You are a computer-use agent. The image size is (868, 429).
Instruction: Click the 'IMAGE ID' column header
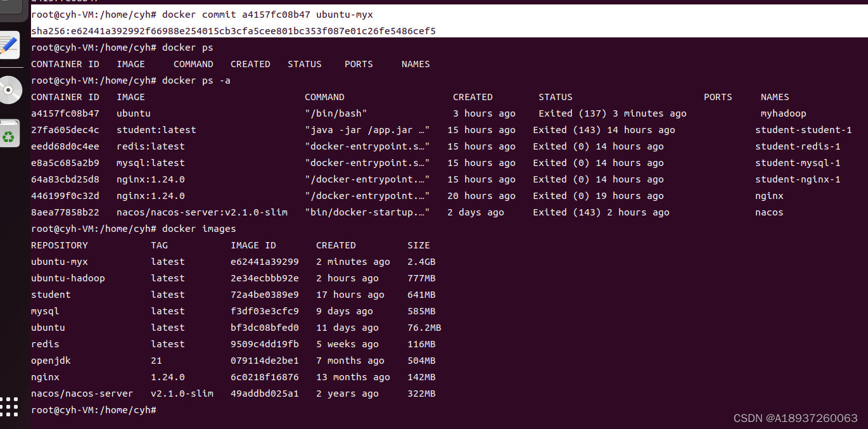253,245
